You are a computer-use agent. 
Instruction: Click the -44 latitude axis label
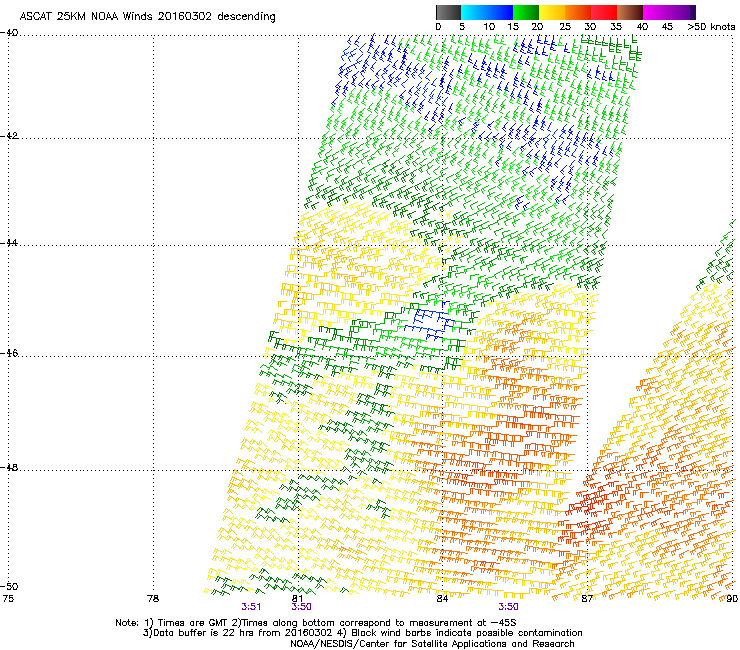9,243
